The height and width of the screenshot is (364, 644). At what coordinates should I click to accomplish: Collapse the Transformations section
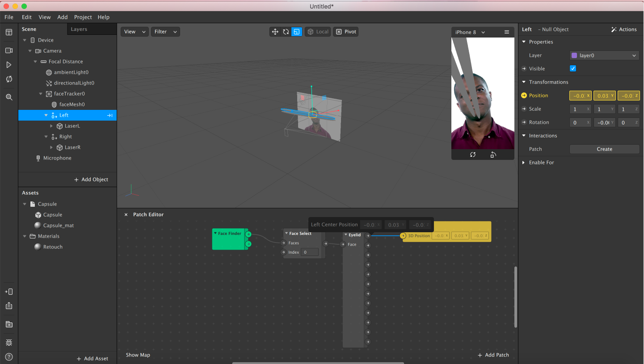pyautogui.click(x=524, y=82)
